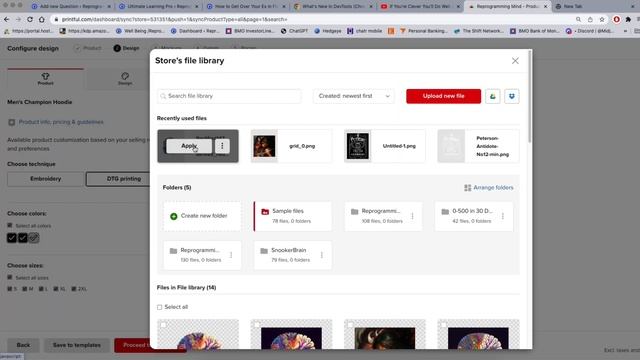Check the Select all files checkbox

160,307
